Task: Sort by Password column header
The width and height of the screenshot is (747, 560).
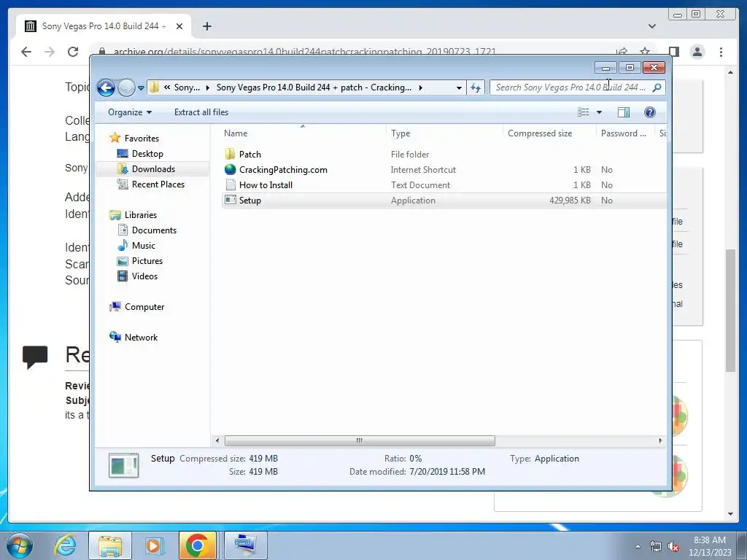Action: 625,134
